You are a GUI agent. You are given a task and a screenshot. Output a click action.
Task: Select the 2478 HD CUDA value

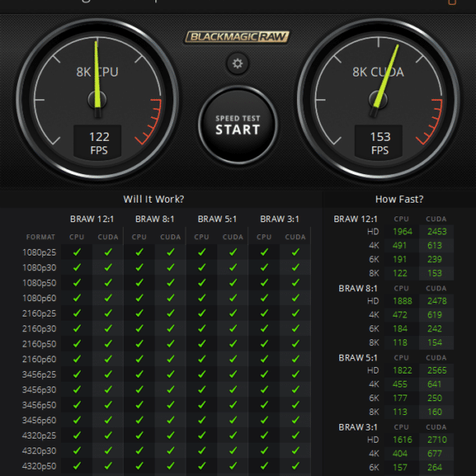pos(437,301)
